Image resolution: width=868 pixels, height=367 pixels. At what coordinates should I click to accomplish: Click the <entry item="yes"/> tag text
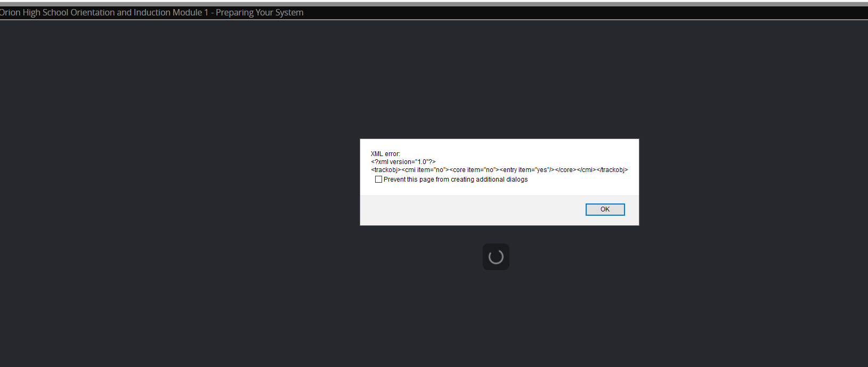point(527,170)
